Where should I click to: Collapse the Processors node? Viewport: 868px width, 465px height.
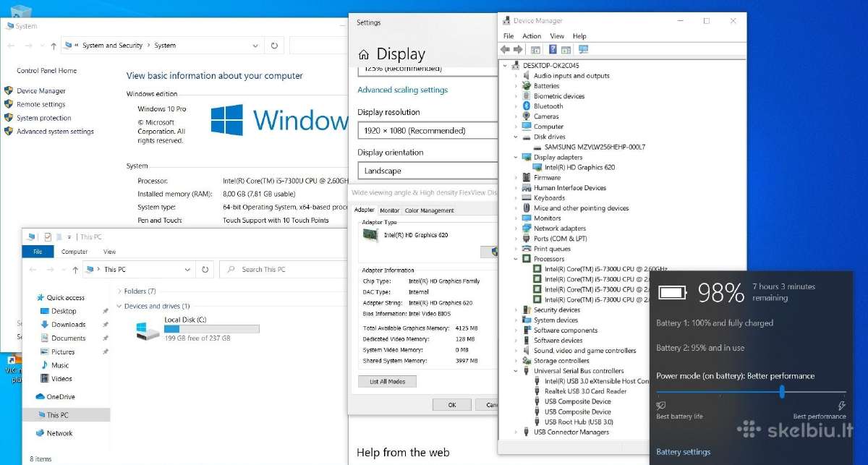[516, 259]
